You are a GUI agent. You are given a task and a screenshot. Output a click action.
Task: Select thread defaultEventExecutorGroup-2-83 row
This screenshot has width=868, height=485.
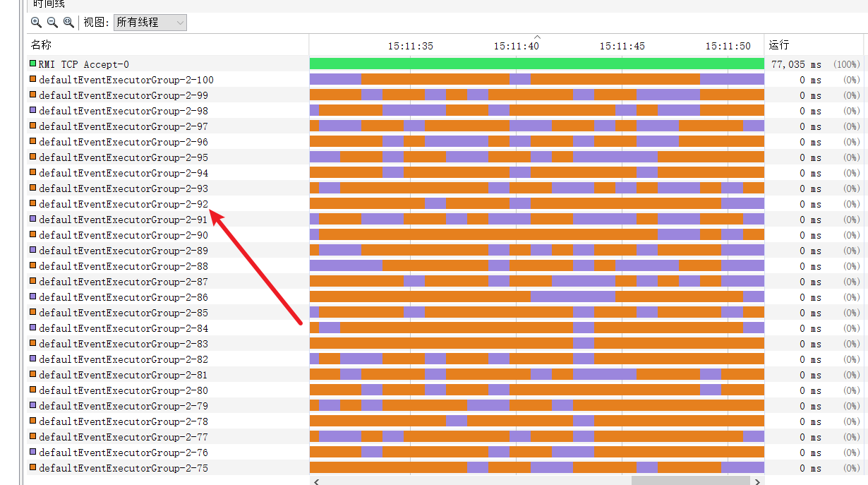tap(123, 344)
